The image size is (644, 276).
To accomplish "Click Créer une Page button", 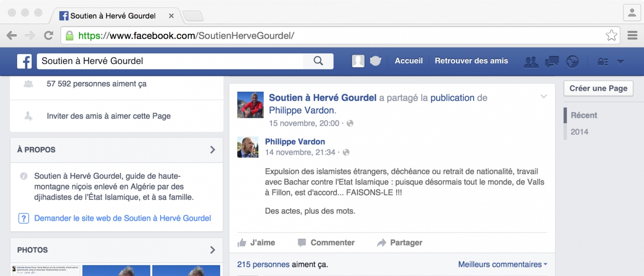I will pos(598,88).
